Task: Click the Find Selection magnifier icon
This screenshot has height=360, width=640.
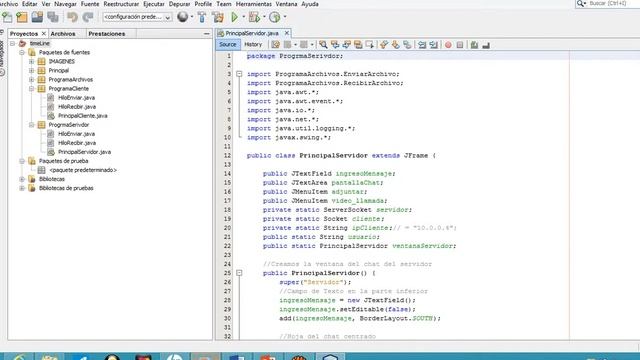Action: click(323, 44)
